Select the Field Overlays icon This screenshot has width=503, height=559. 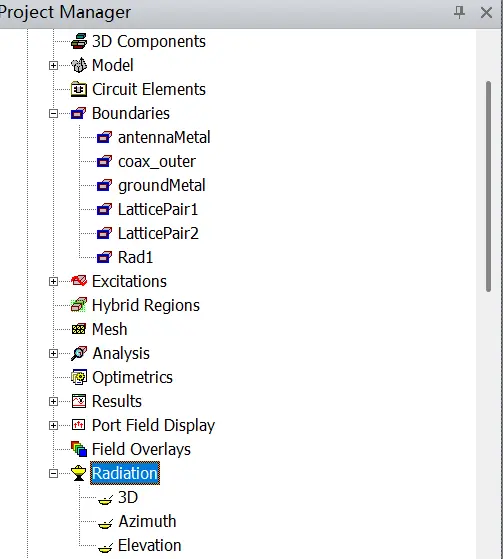pos(79,449)
